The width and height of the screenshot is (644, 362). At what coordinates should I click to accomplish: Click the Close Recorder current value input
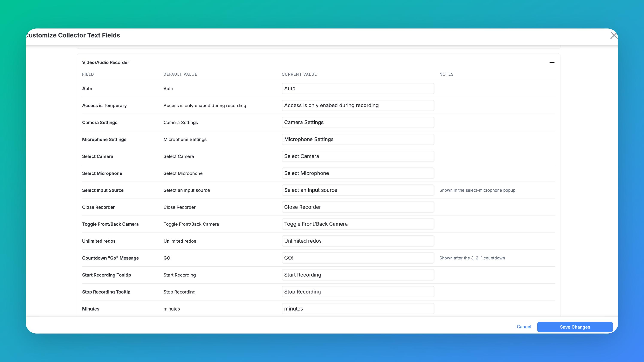[358, 207]
